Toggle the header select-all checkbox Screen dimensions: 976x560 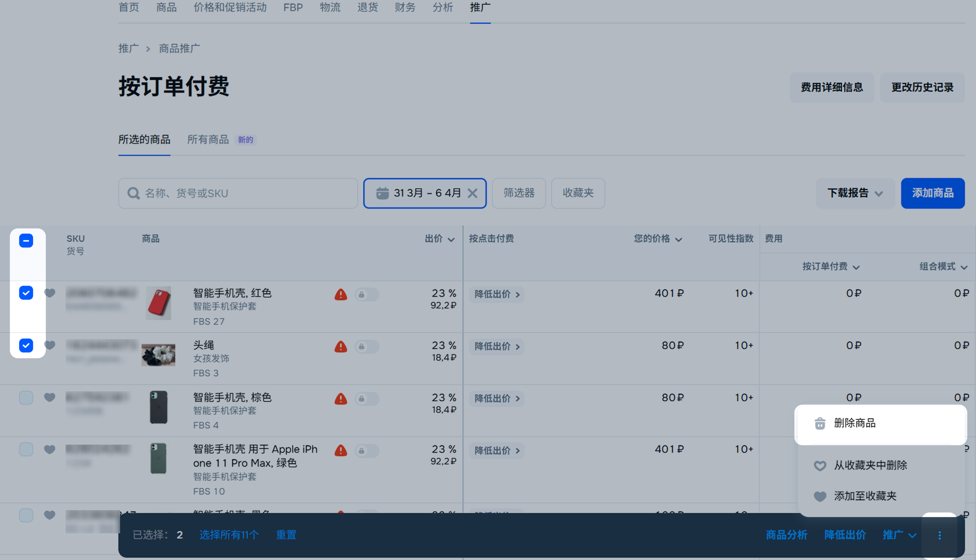tap(26, 241)
